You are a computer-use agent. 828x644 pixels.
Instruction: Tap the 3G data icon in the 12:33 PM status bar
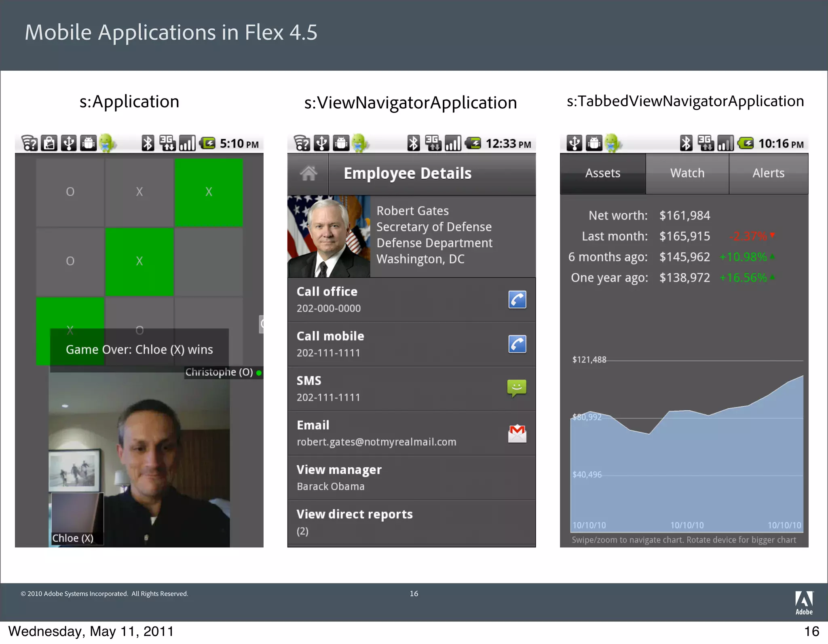[433, 143]
